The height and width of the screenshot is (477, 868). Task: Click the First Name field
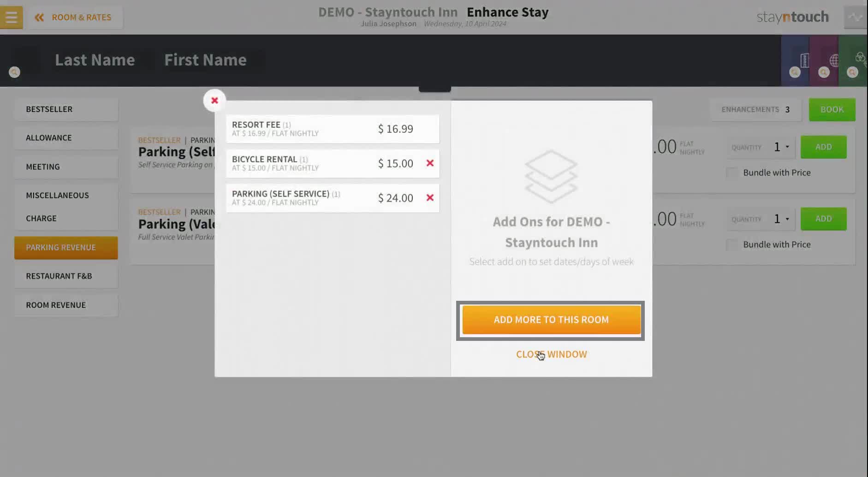coord(206,60)
